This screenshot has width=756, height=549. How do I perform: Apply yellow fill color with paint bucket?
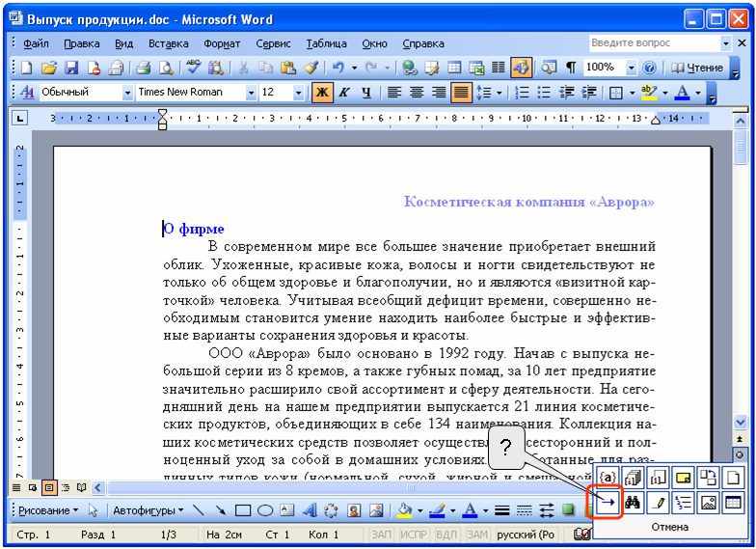click(x=405, y=510)
